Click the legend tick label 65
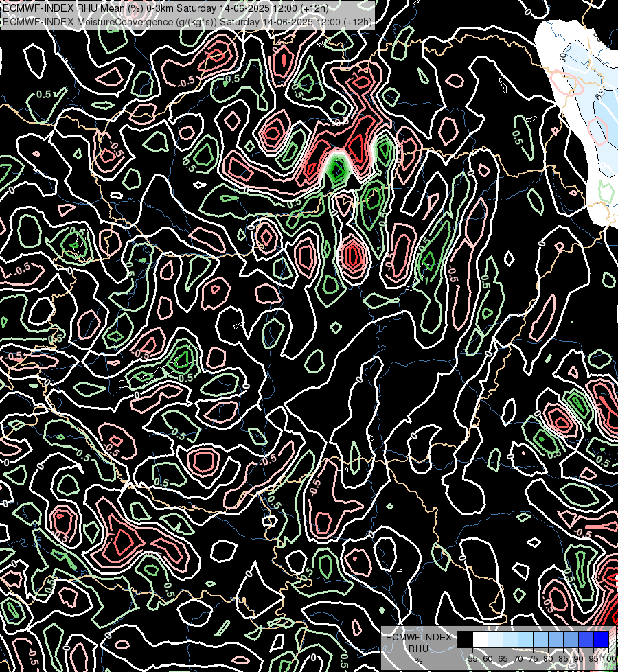This screenshot has height=672, width=618. point(503,659)
